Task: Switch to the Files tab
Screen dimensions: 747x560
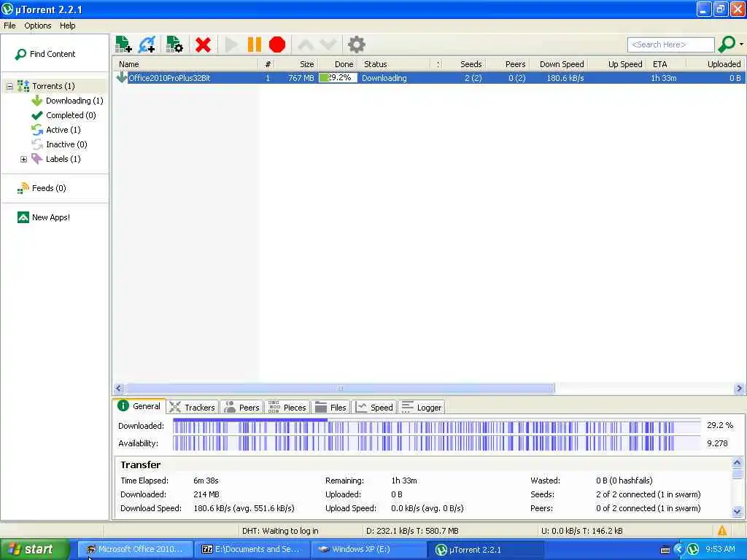Action: click(331, 408)
